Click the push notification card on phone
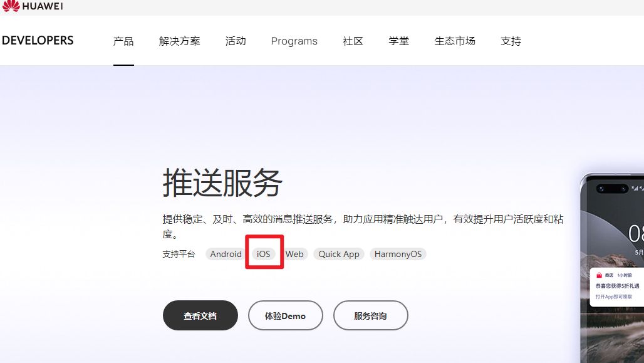The width and height of the screenshot is (644, 363). point(617,287)
